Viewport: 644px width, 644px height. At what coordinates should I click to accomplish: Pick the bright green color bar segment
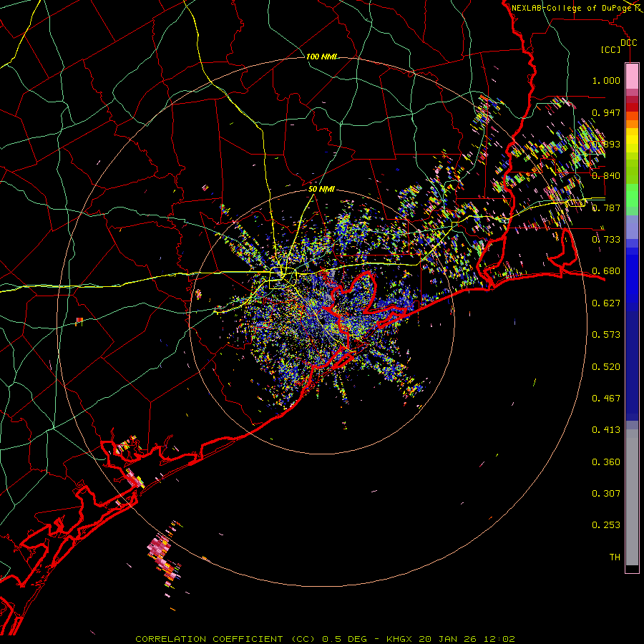coord(632,195)
